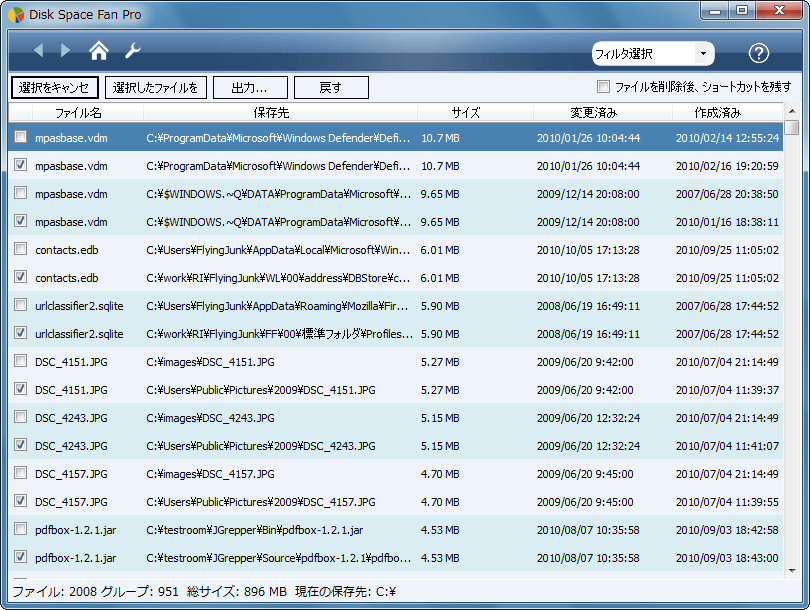Viewport: 810px width, 610px height.
Task: Click 9.65 MB in the 2010/01/16 row
Action: click(440, 222)
